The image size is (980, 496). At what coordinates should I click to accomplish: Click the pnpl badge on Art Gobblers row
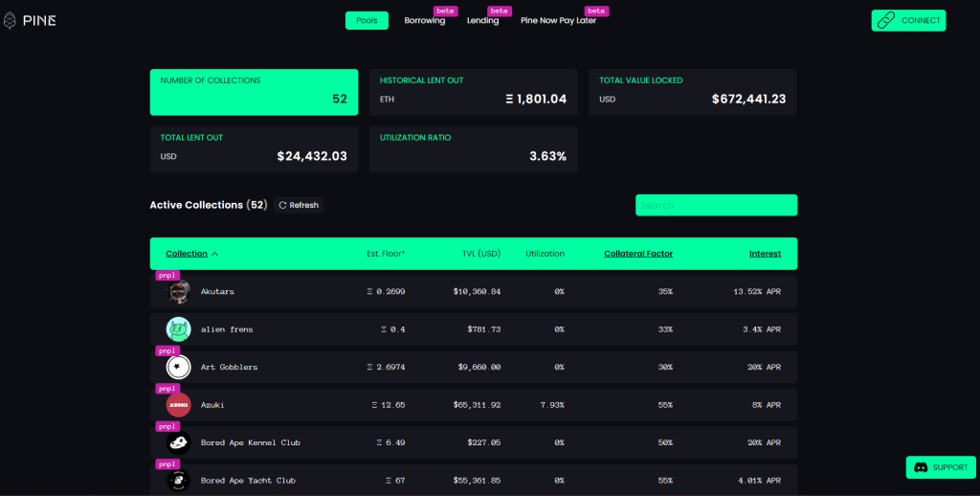167,350
